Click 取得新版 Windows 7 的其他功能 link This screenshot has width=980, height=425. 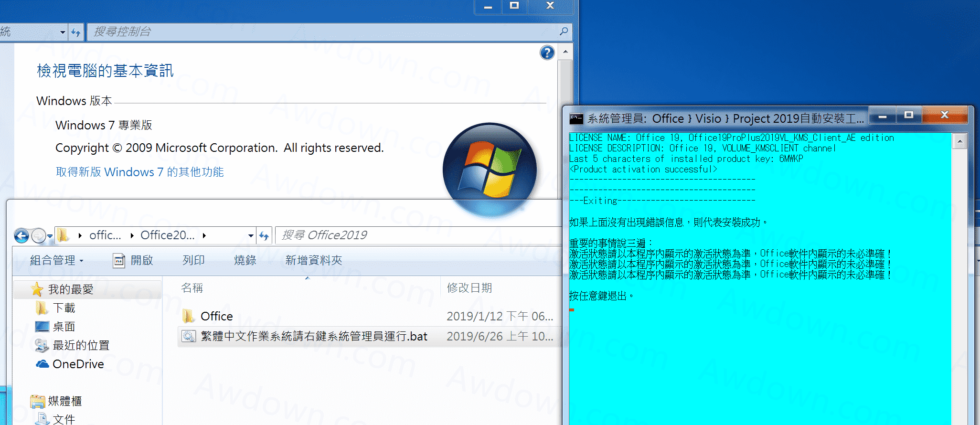pyautogui.click(x=139, y=172)
